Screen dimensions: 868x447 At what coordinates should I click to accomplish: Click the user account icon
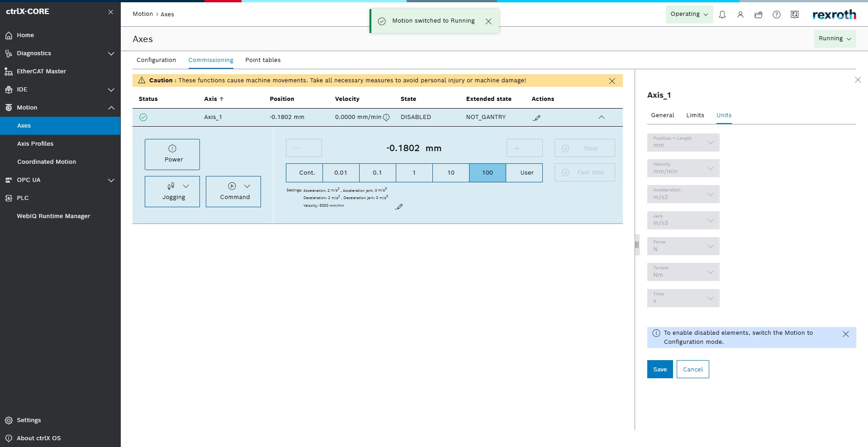coord(740,14)
